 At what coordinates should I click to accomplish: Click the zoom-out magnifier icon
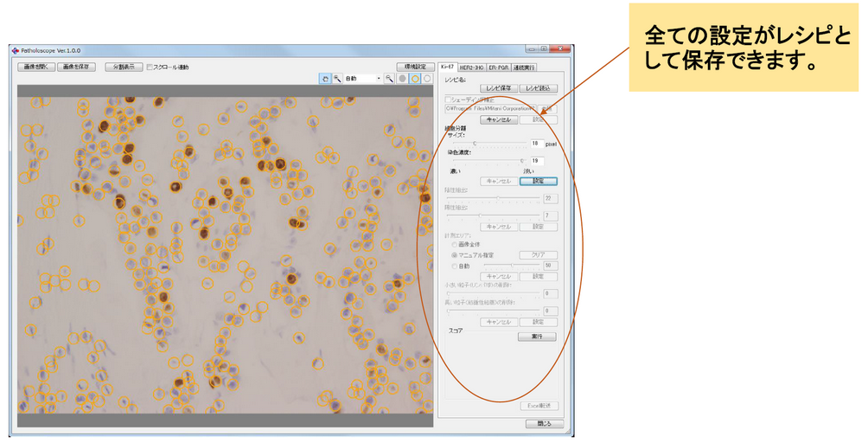390,80
